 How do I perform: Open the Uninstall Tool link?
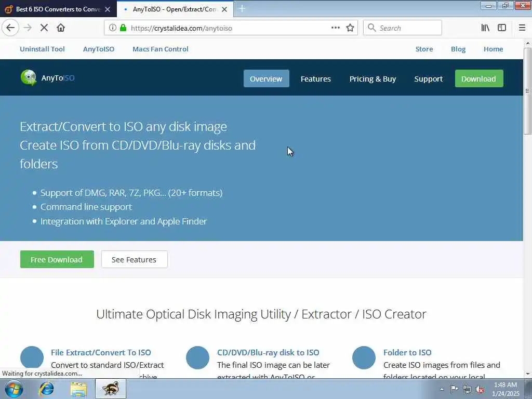pos(42,49)
